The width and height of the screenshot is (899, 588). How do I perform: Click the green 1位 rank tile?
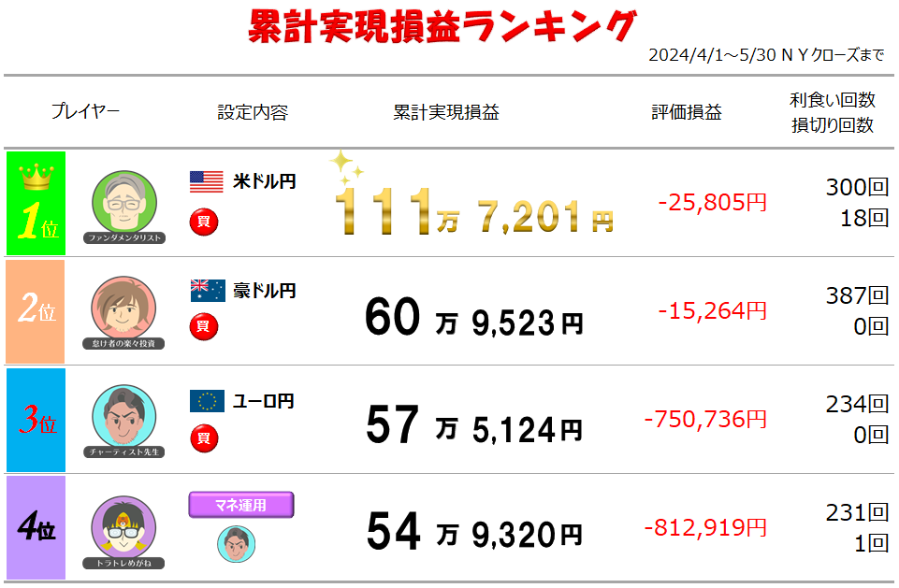(x=36, y=204)
